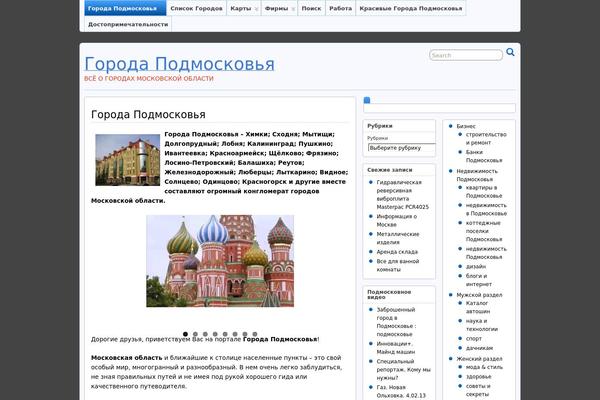Viewport: 600px width, 400px height.
Task: Open the Города Подмосковья menu tab
Action: [125, 8]
